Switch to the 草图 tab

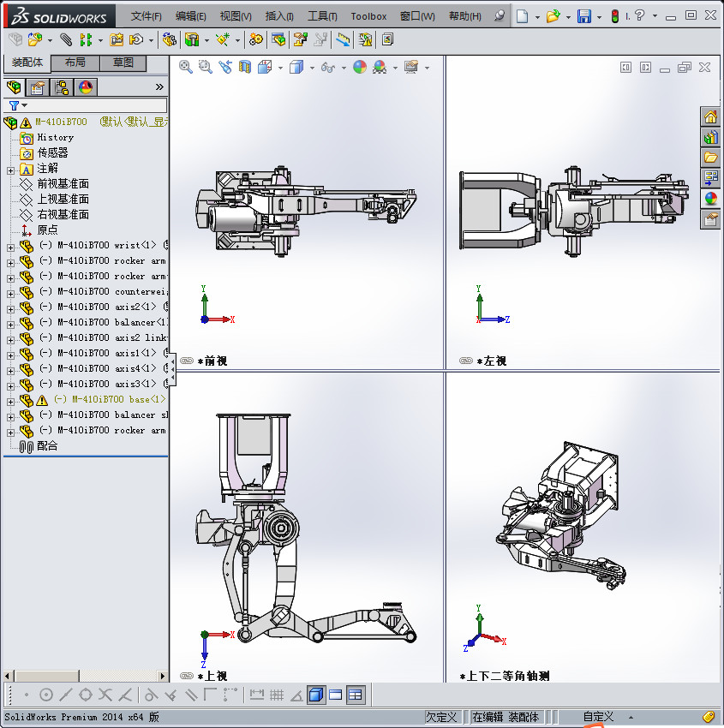(x=123, y=63)
